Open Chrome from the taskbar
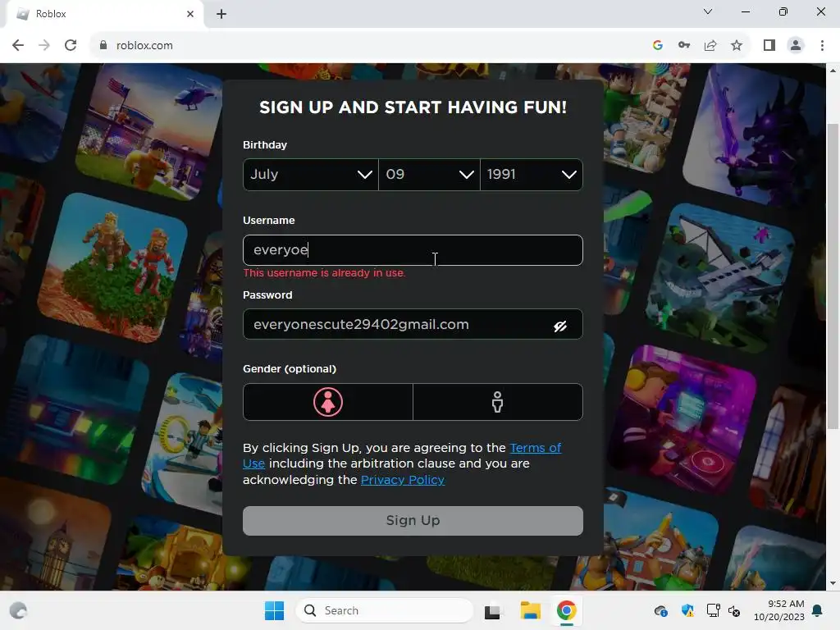 (x=566, y=610)
